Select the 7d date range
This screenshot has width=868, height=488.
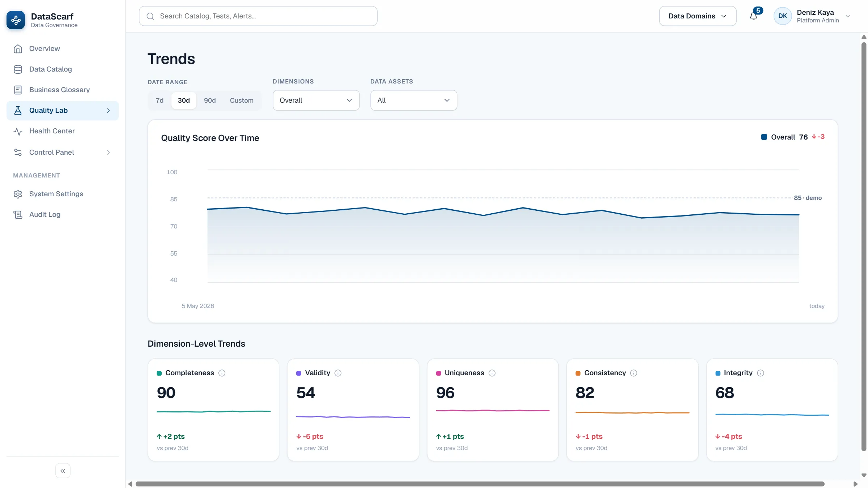(x=159, y=100)
